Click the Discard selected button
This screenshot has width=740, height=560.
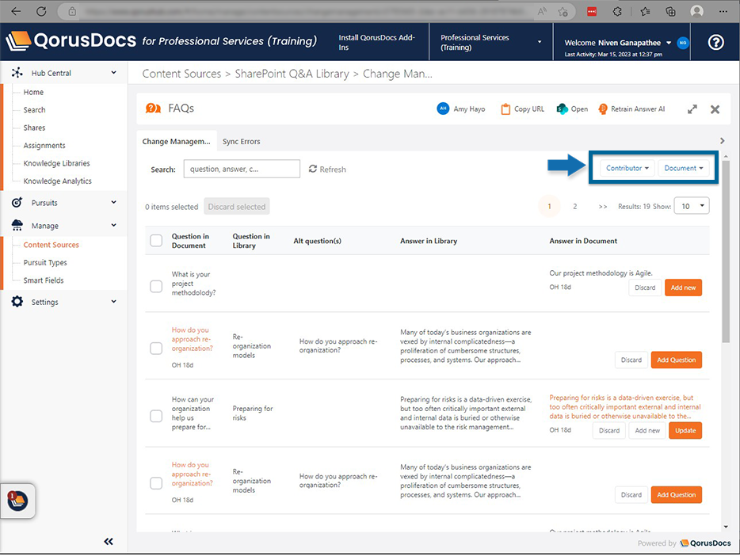click(x=236, y=207)
